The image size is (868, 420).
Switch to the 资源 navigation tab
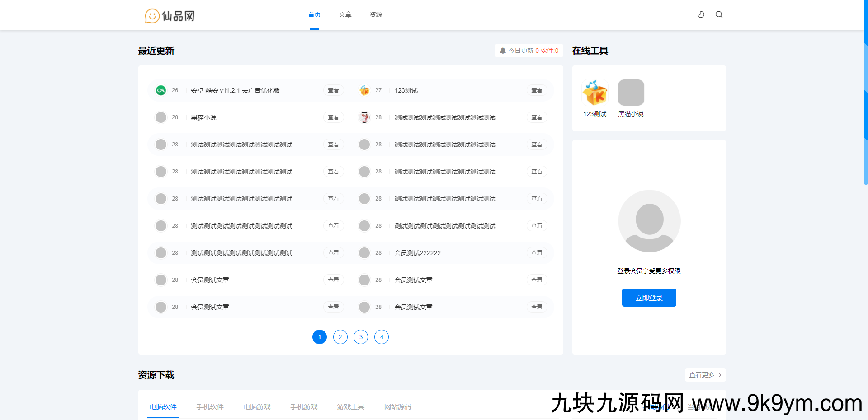pos(375,14)
